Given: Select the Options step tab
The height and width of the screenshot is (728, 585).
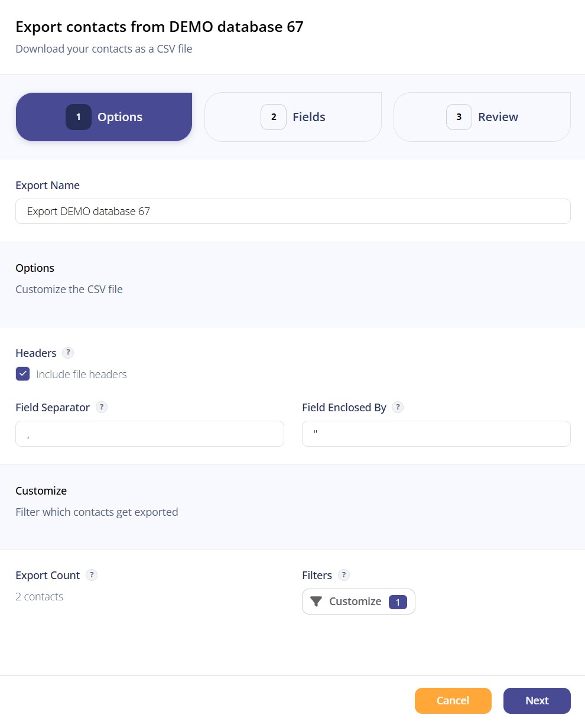Looking at the screenshot, I should (104, 117).
